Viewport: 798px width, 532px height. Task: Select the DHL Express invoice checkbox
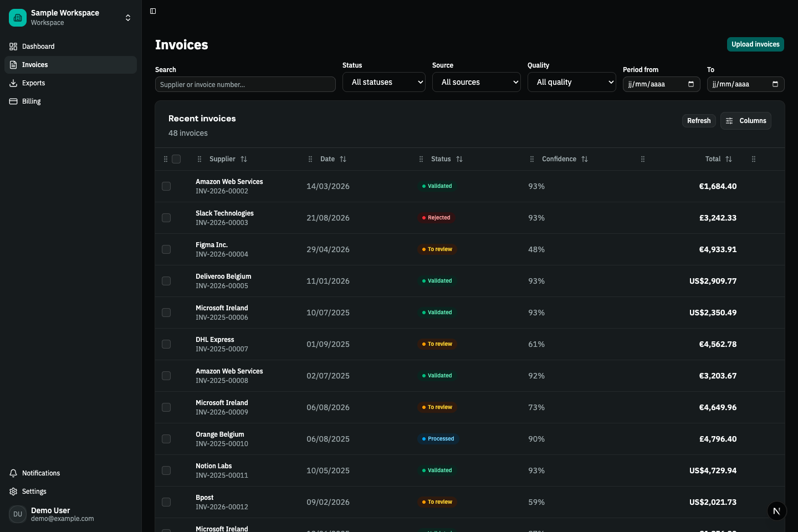166,344
